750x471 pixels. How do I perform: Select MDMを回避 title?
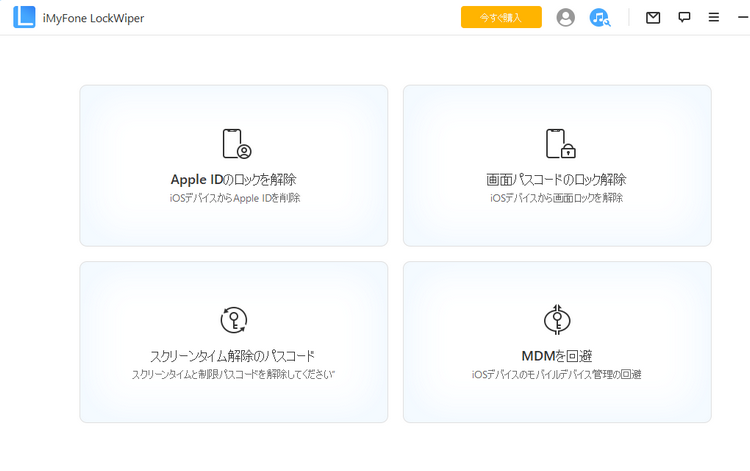(x=557, y=356)
